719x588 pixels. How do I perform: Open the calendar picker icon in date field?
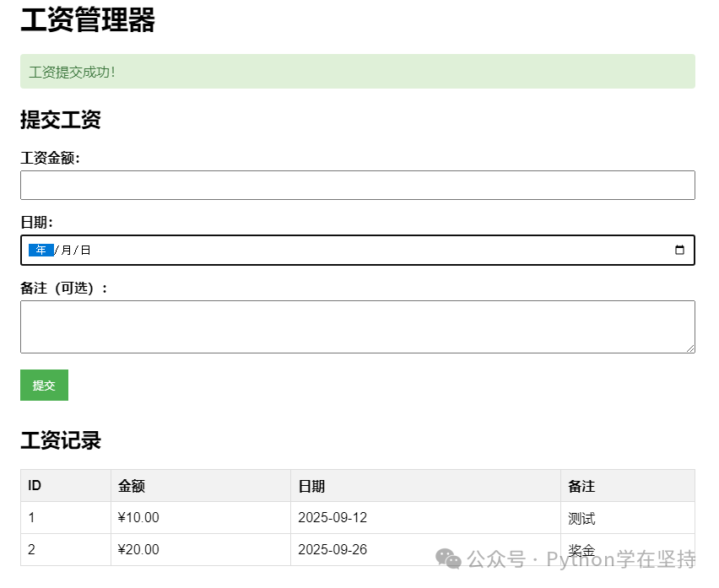click(x=679, y=250)
